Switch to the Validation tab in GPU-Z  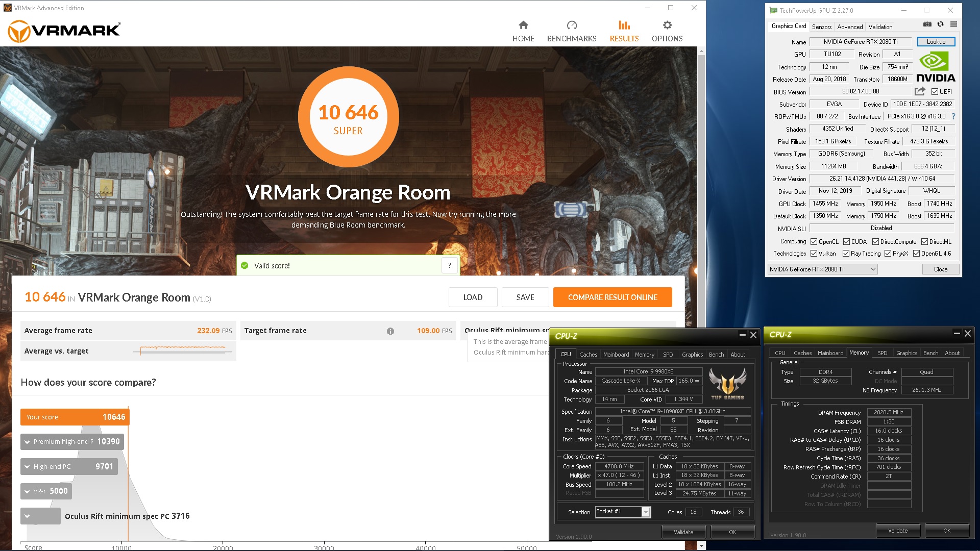pyautogui.click(x=880, y=27)
